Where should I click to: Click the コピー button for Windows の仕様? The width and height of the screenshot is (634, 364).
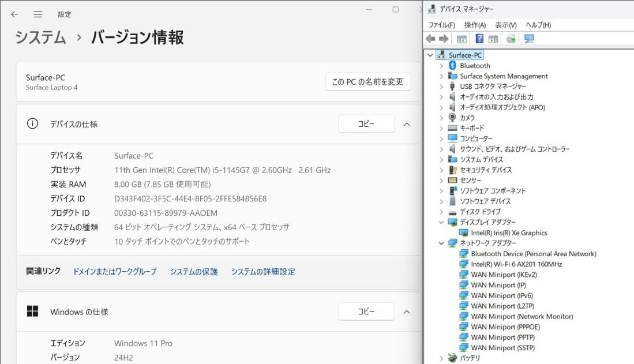366,312
